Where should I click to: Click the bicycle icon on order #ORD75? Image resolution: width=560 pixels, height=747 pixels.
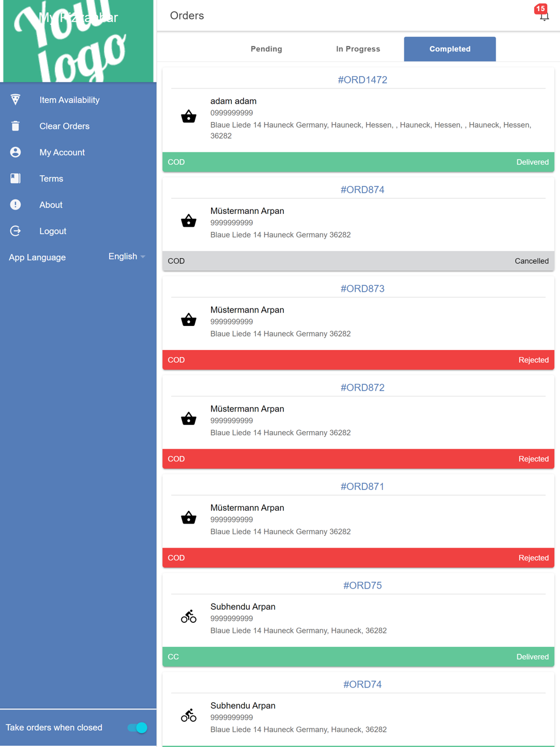pyautogui.click(x=189, y=617)
